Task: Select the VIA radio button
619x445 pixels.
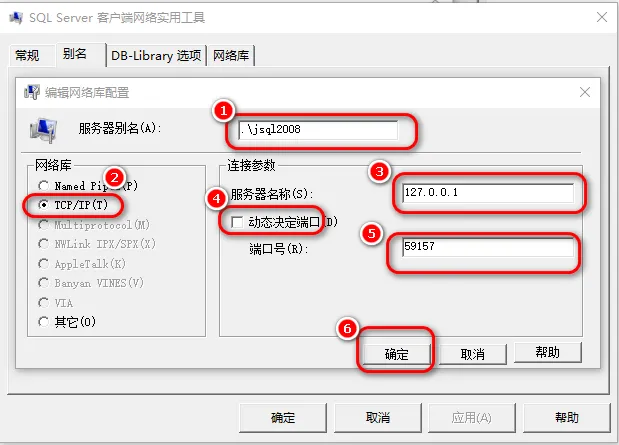Action: (43, 303)
